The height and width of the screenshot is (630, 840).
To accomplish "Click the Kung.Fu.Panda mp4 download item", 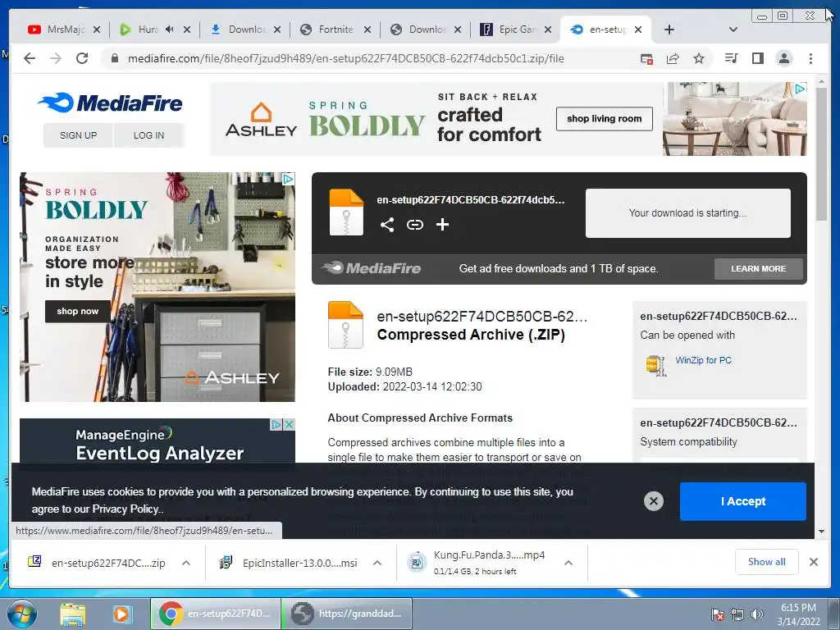I will (479, 563).
